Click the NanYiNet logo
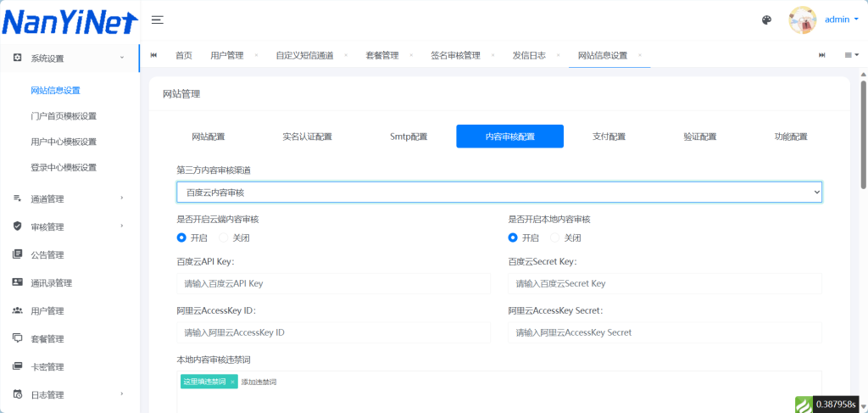Screen dimensions: 868x413 [x=70, y=22]
